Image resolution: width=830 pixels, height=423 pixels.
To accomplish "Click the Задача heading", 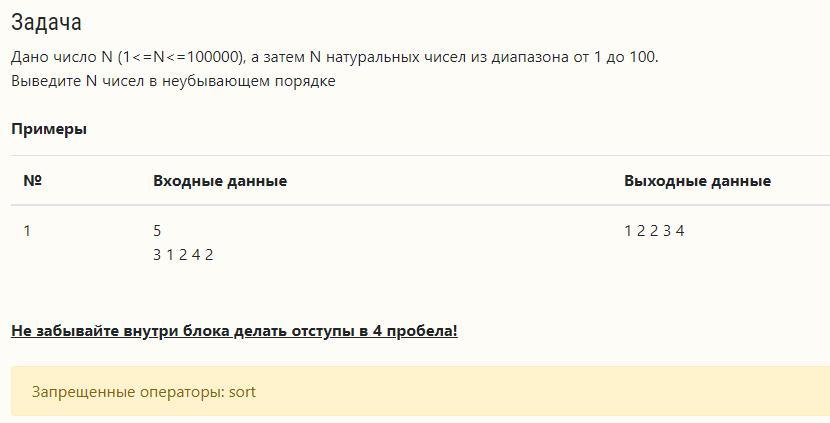I will click(46, 23).
